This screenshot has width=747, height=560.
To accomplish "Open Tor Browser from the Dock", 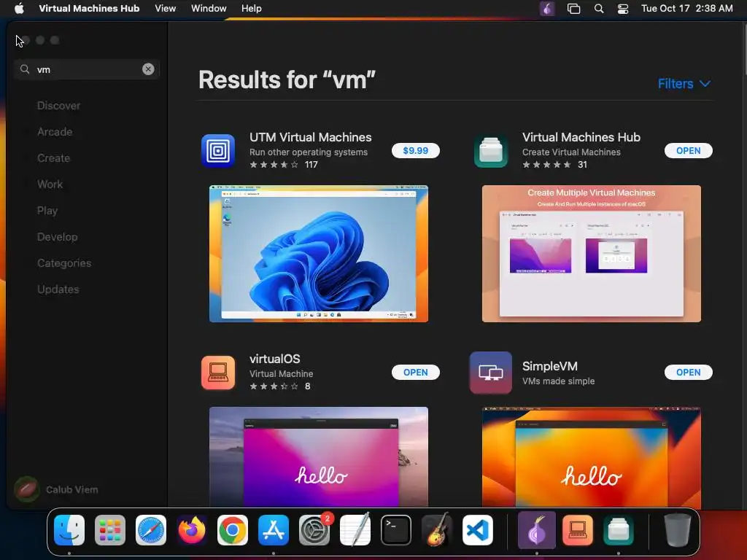I will point(537,529).
